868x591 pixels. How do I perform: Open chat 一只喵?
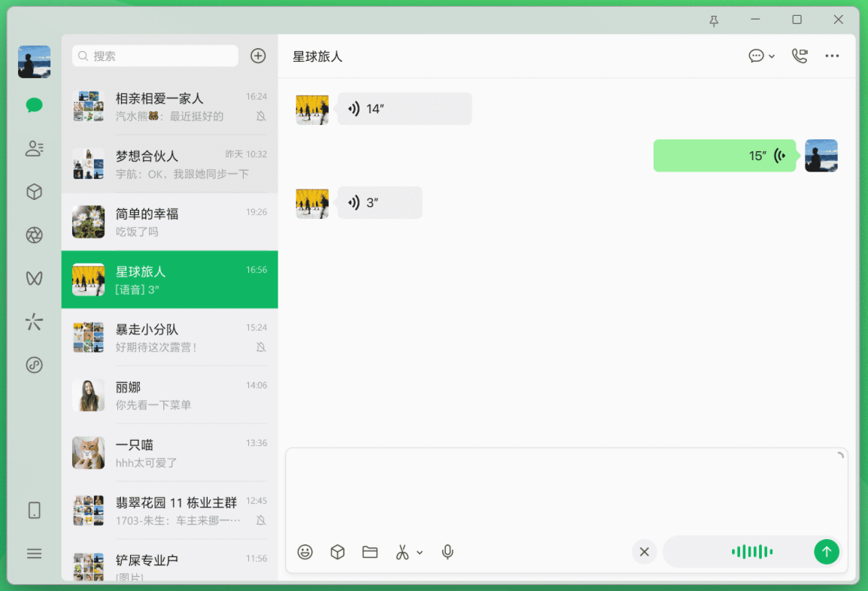(169, 453)
